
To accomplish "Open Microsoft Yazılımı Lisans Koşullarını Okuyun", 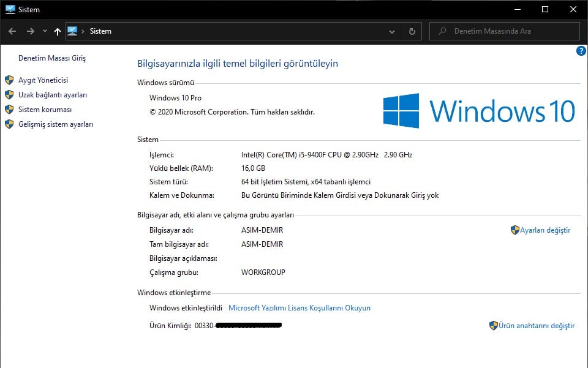I will point(300,307).
